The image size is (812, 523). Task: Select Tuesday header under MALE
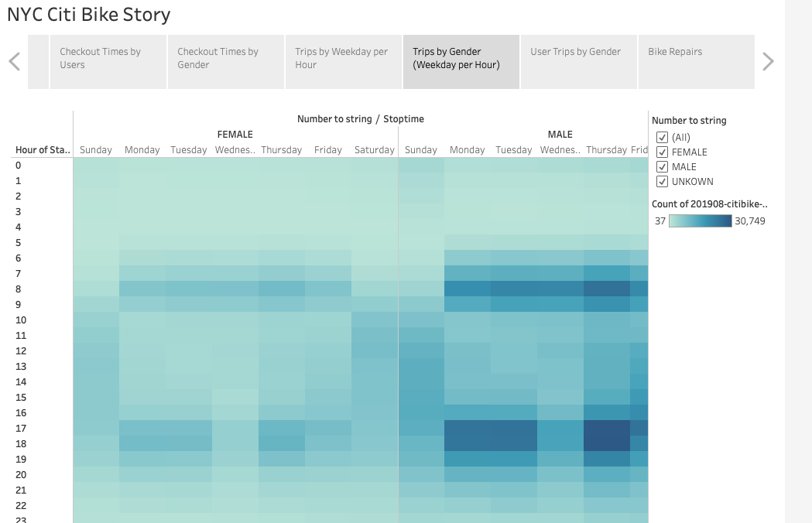[514, 150]
